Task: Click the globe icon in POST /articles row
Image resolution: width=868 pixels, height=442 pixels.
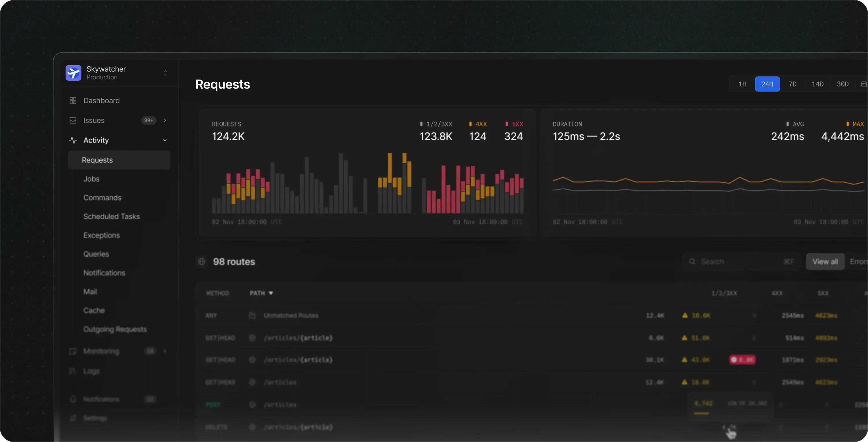Action: 252,404
